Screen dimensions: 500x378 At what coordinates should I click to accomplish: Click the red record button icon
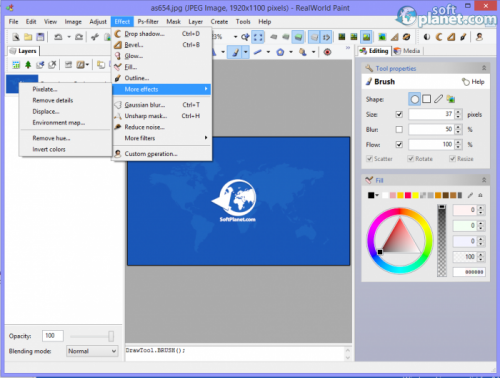327,52
